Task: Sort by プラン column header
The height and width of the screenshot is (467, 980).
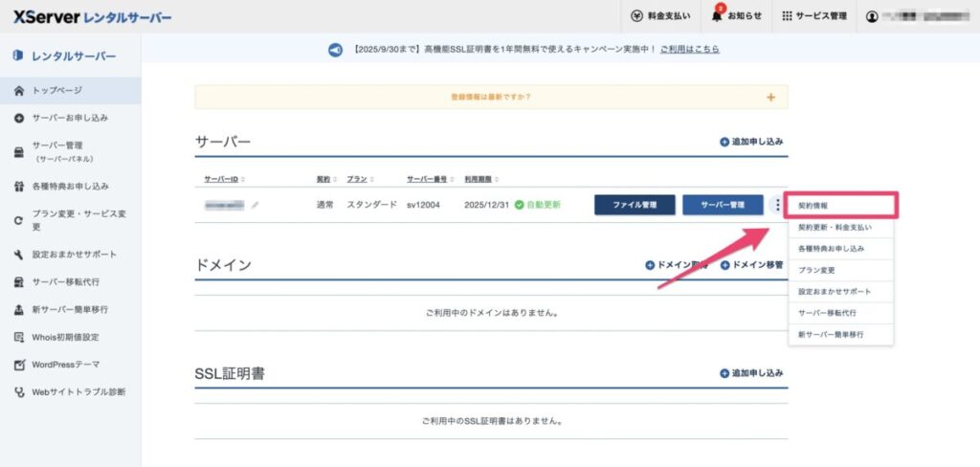Action: [361, 179]
